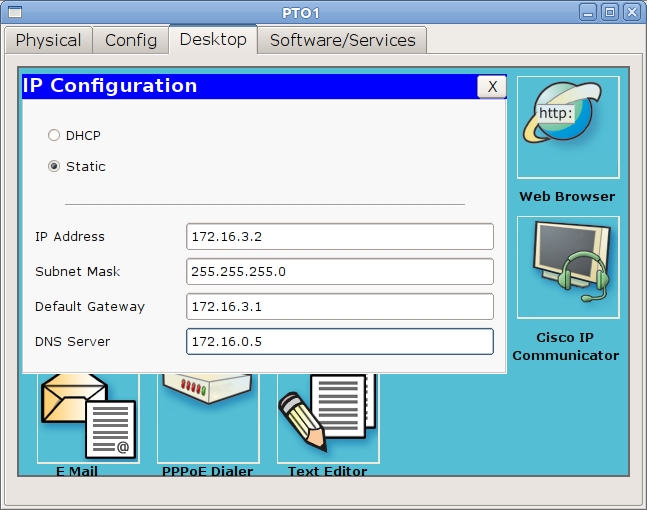Screen dimensions: 647x510
Task: Select the Static radio button
Action: pyautogui.click(x=54, y=166)
